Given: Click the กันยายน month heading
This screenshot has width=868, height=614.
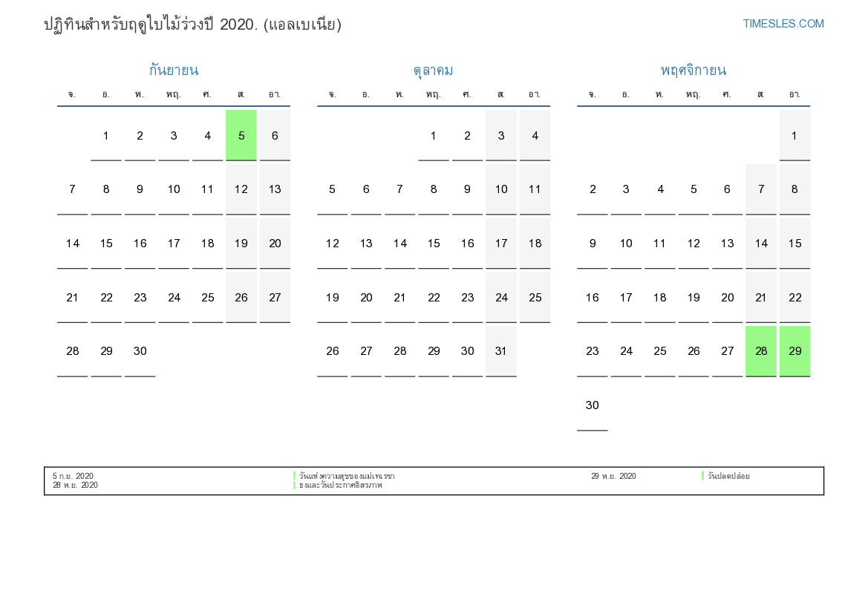Looking at the screenshot, I should point(173,71).
